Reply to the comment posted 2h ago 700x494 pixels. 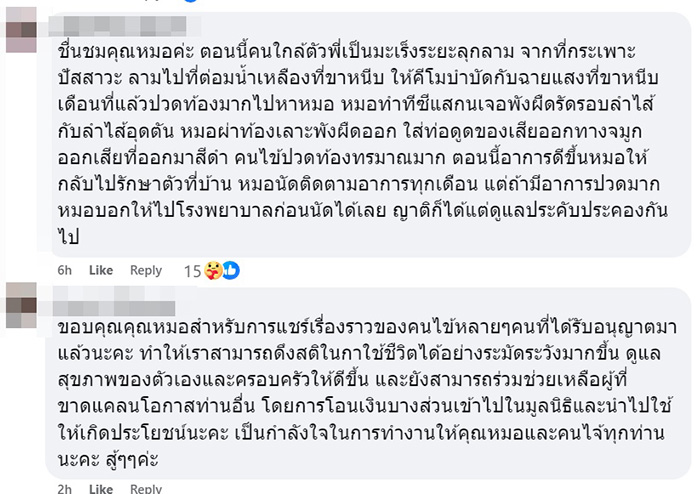point(146,489)
